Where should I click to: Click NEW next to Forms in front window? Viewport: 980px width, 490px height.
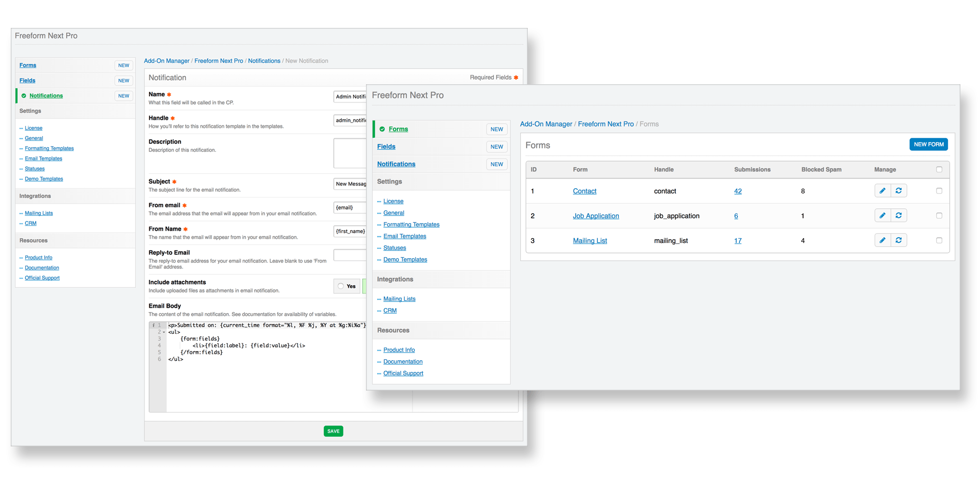tap(497, 129)
